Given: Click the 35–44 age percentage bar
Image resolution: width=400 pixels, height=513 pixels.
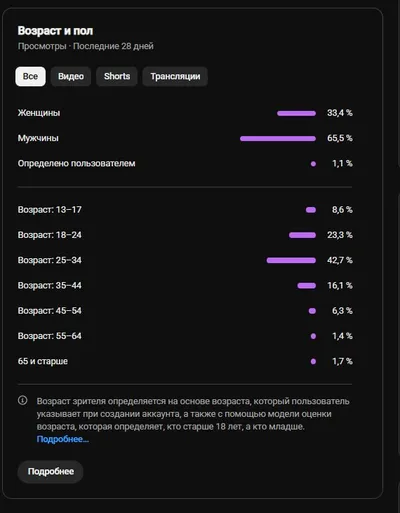Looking at the screenshot, I should pyautogui.click(x=307, y=286).
